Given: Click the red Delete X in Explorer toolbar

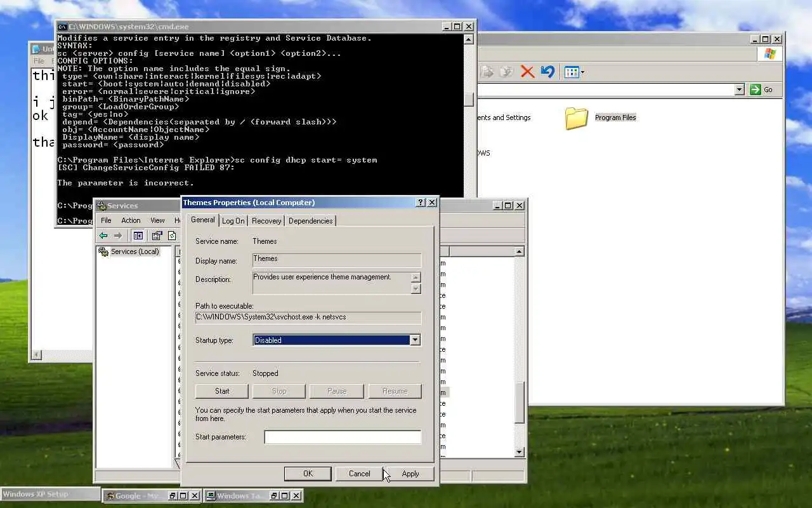Looking at the screenshot, I should [527, 72].
